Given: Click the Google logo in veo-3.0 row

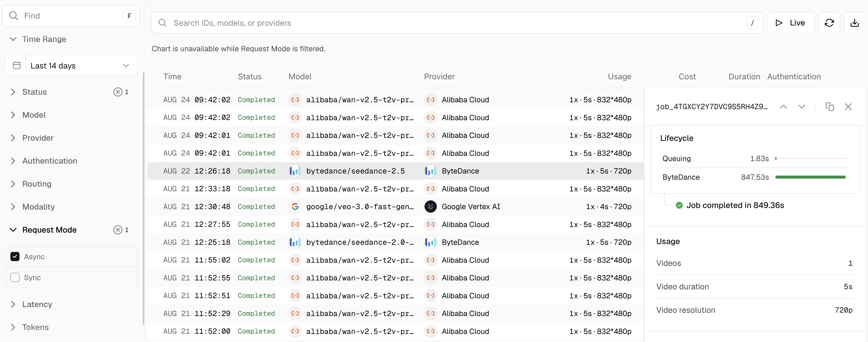Looking at the screenshot, I should (x=295, y=207).
